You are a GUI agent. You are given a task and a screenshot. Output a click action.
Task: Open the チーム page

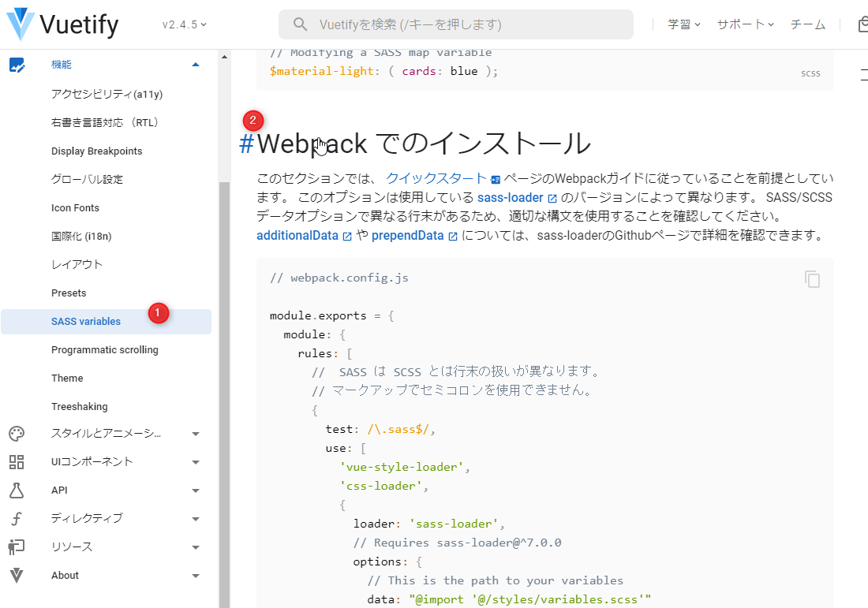[x=808, y=24]
